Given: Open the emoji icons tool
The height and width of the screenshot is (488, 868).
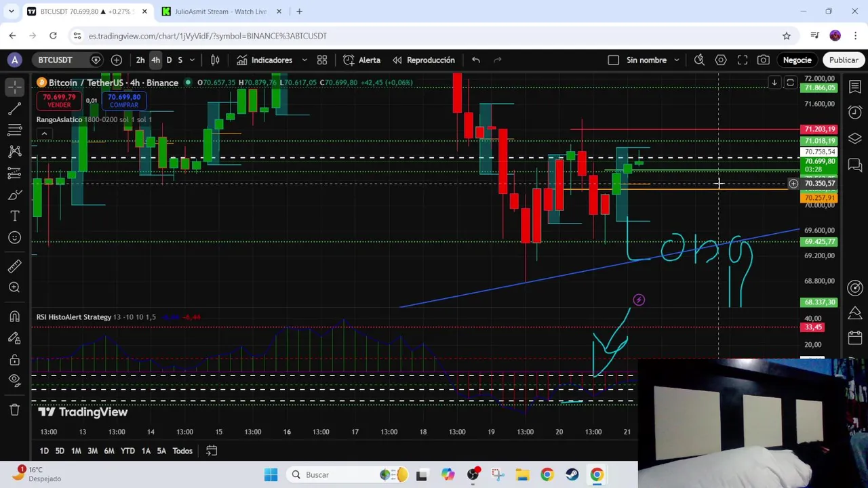Looking at the screenshot, I should tap(14, 237).
